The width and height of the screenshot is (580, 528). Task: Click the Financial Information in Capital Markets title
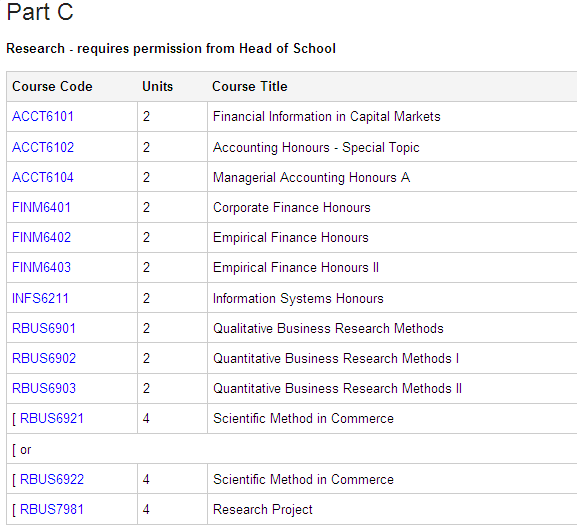(327, 117)
